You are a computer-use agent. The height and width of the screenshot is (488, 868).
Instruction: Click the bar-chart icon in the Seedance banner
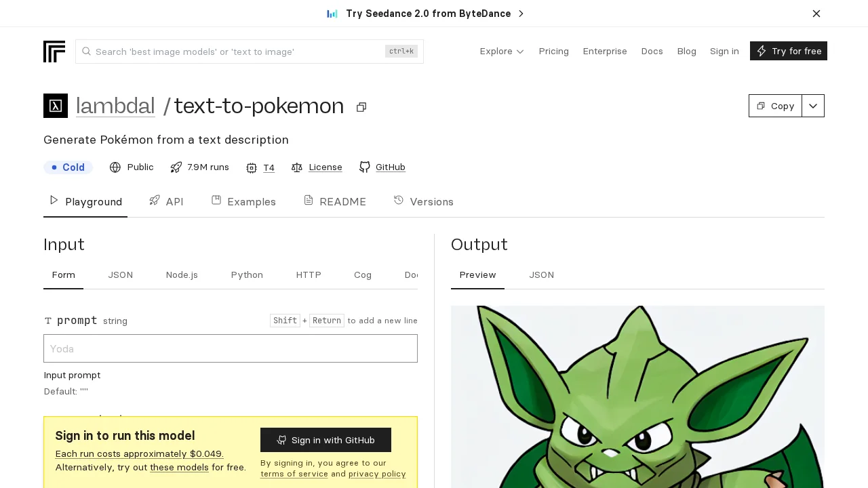coord(332,14)
